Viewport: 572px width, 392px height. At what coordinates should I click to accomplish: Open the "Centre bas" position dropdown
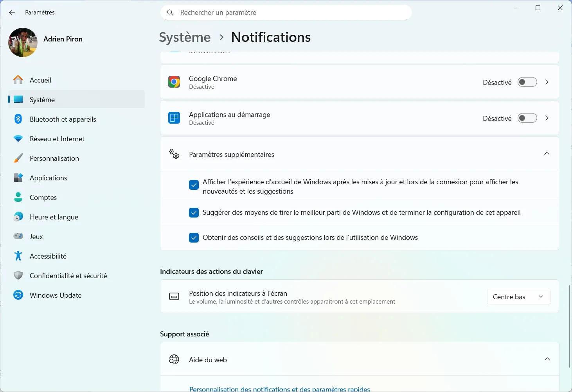pos(518,297)
